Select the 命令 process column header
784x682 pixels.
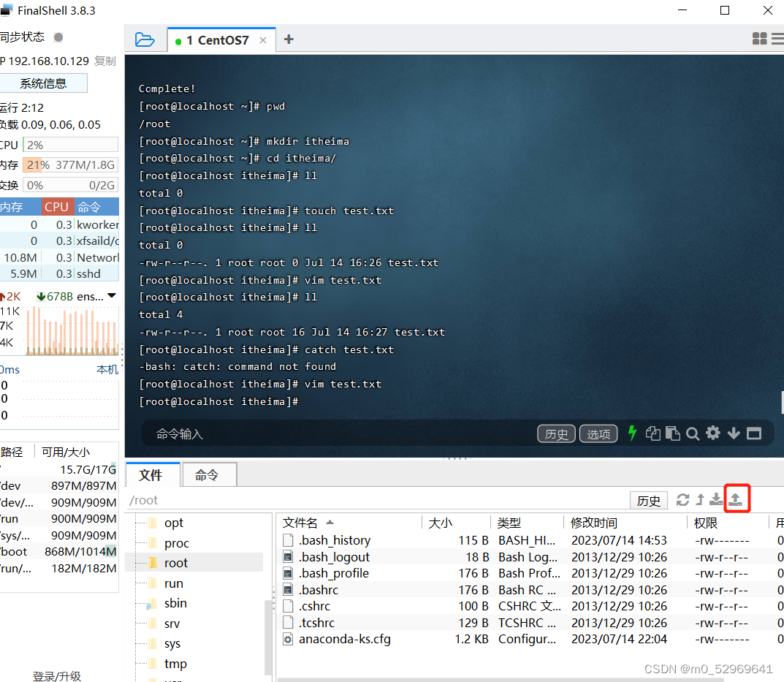click(96, 207)
